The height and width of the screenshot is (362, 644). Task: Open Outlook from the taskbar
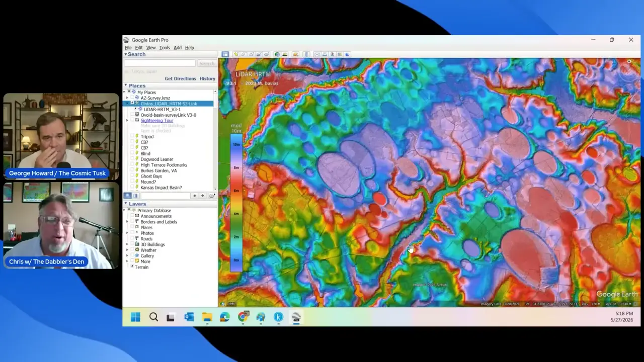(x=189, y=317)
